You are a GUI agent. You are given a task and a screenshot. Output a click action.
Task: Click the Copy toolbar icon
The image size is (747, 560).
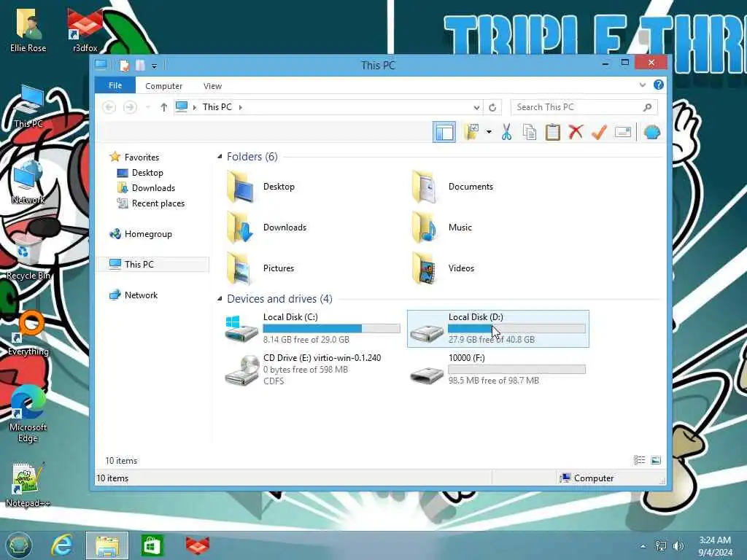pyautogui.click(x=530, y=132)
